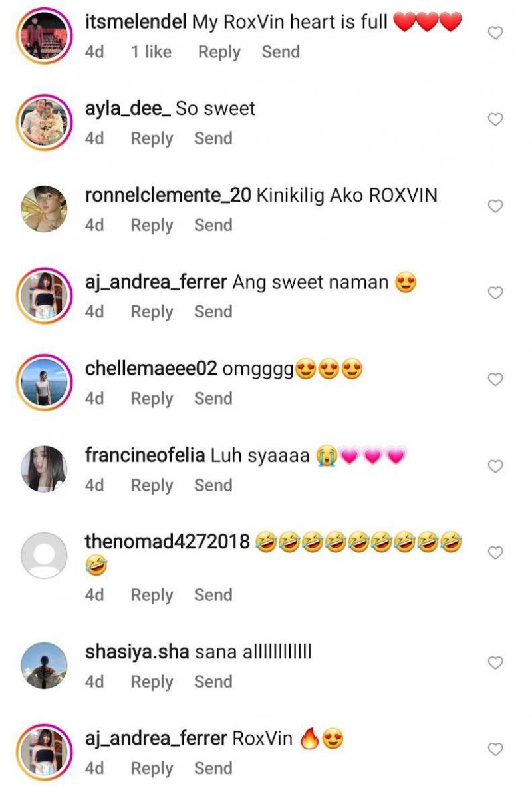Heart the 'Ang sweet naman' comment
This screenshot has height=796, width=532.
coord(495,293)
